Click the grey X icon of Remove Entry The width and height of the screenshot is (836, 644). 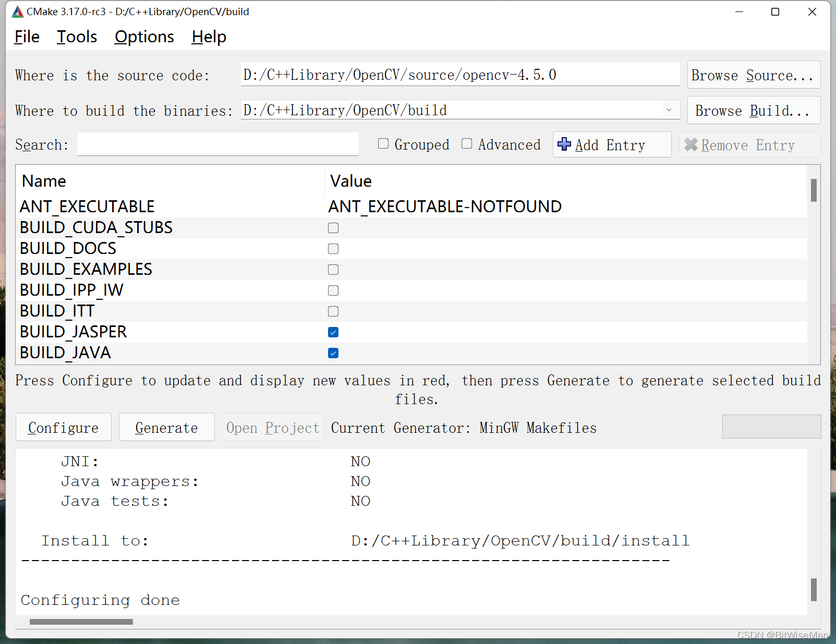tap(691, 144)
